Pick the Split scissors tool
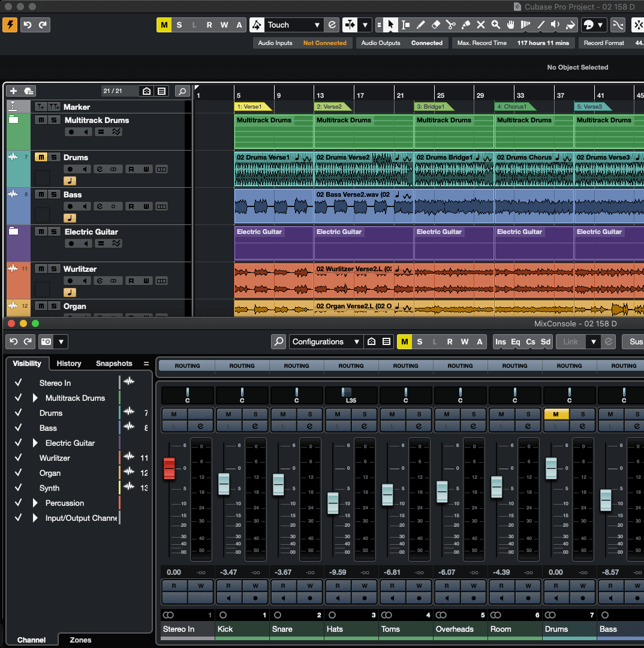644x648 pixels. (451, 25)
